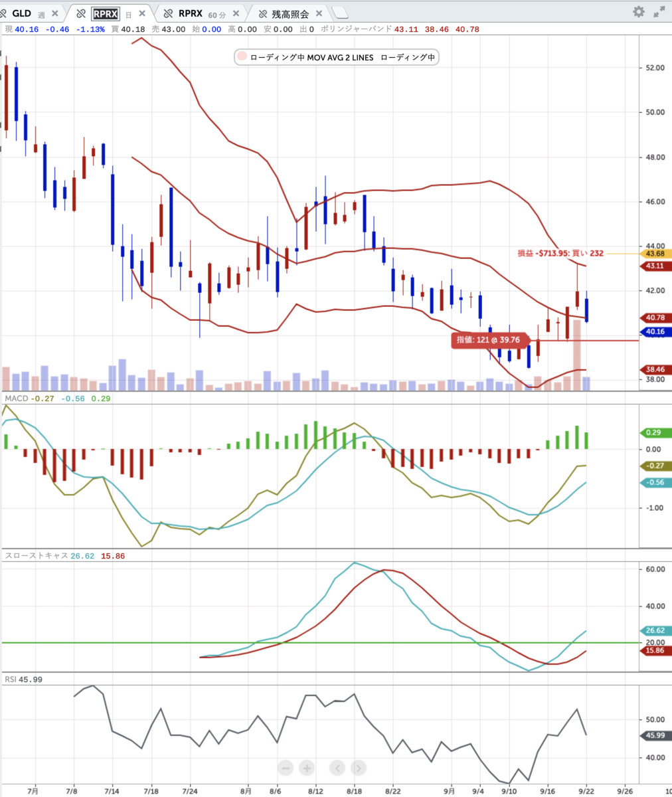Click the 43.11 upper band price tag
The width and height of the screenshot is (672, 797).
(x=655, y=266)
